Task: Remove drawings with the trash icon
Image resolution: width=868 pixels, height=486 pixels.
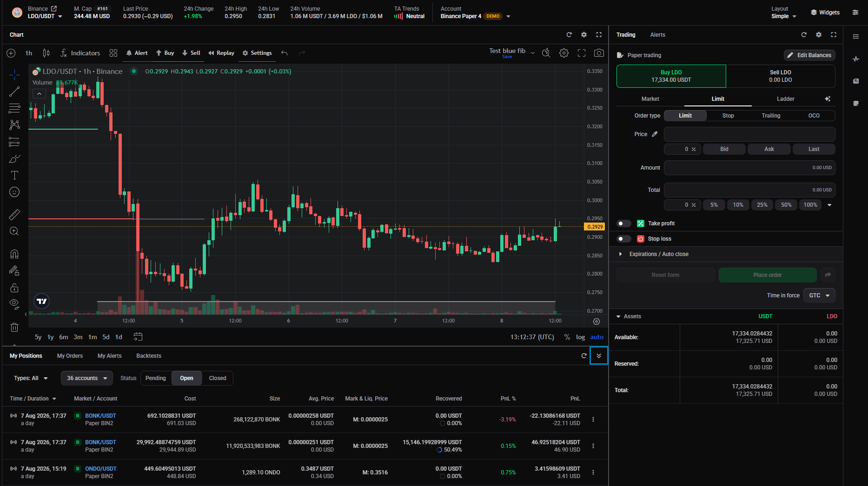Action: 14,327
